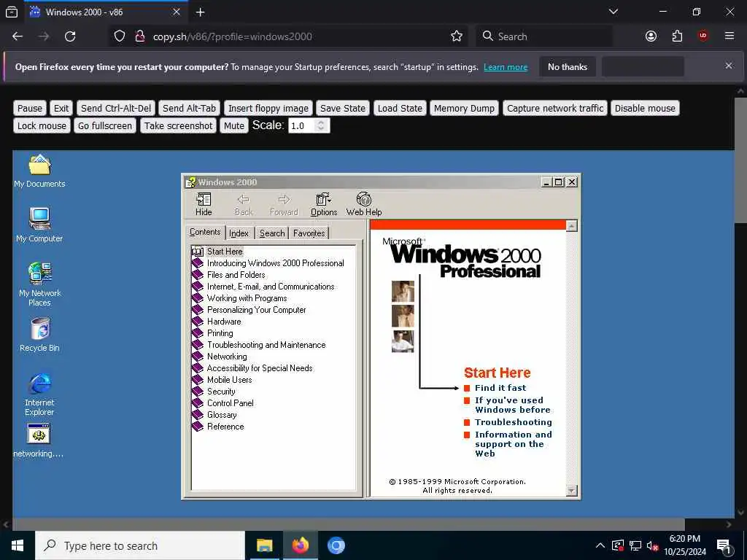Click the Firefox search input field
Image resolution: width=747 pixels, height=560 pixels.
coord(544,36)
